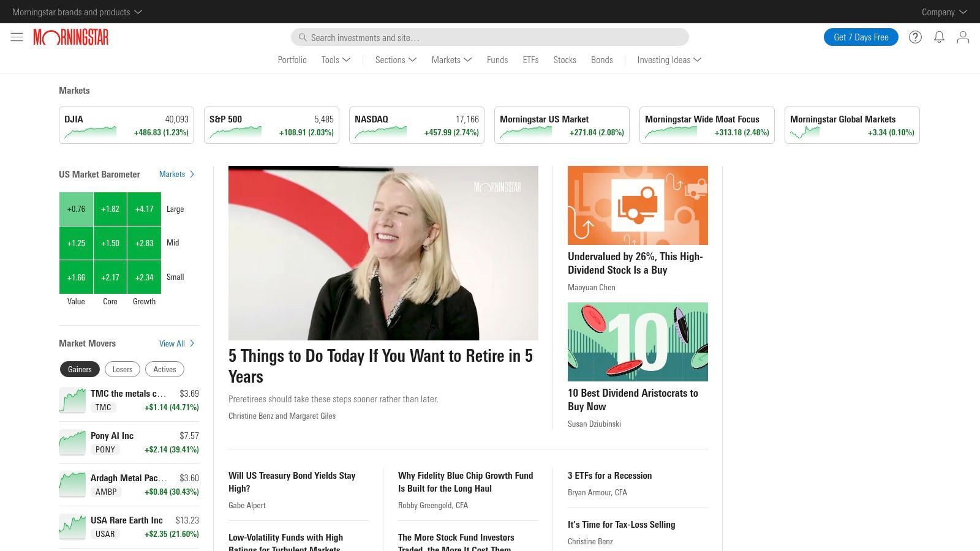The image size is (980, 551).
Task: Click author Christine Benz and Margaret Giles
Action: (282, 416)
